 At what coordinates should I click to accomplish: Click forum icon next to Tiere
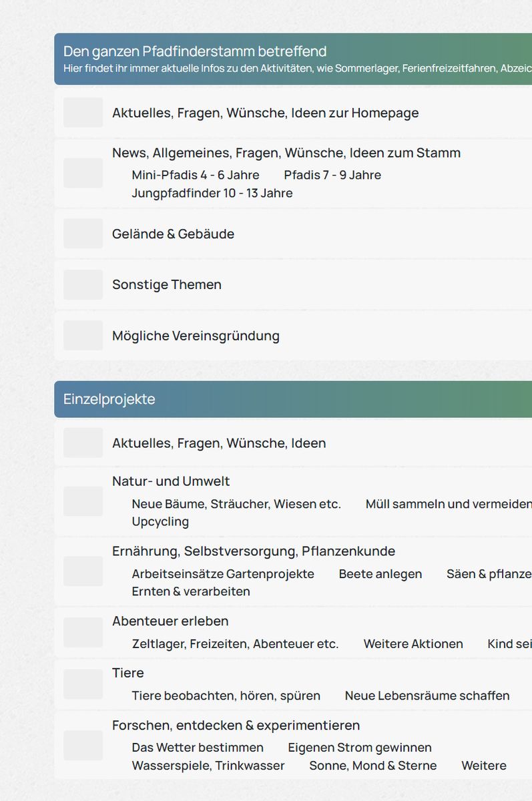tap(83, 684)
